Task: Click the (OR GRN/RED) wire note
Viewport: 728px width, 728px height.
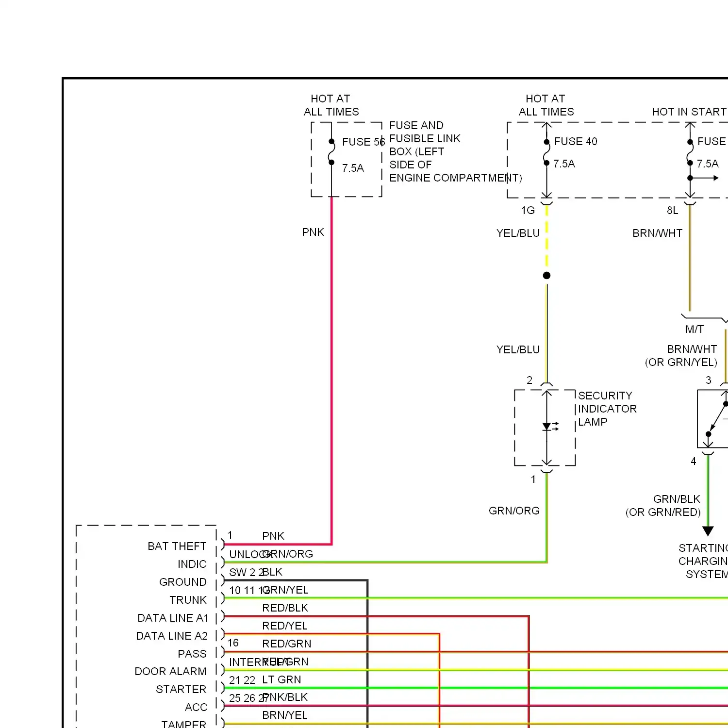Action: click(663, 512)
